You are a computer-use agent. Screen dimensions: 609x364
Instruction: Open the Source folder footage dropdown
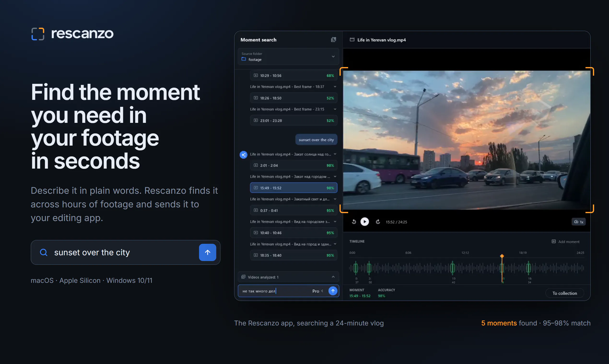[x=288, y=57]
